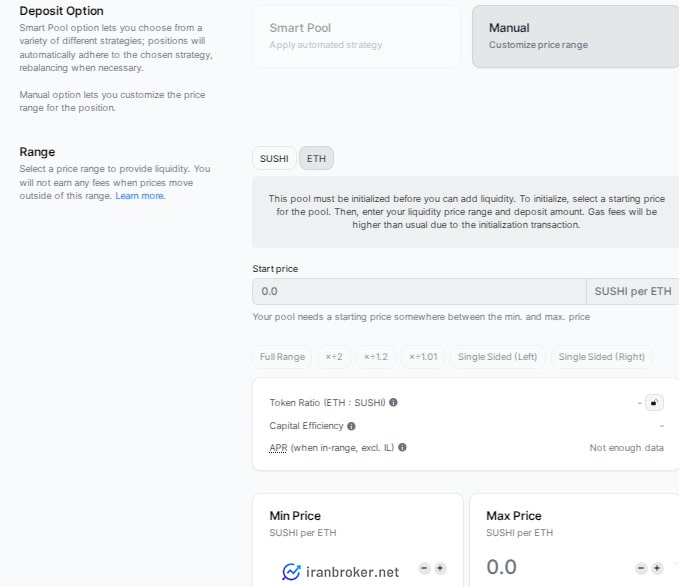Apply the ×÷1.01 range preset
This screenshot has height=587, width=679.
click(x=423, y=357)
